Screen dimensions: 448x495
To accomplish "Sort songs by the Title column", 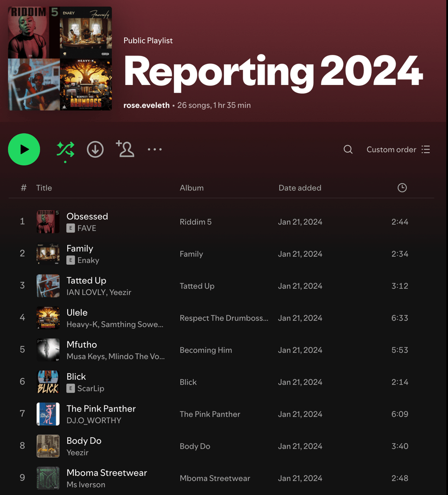I will (44, 188).
